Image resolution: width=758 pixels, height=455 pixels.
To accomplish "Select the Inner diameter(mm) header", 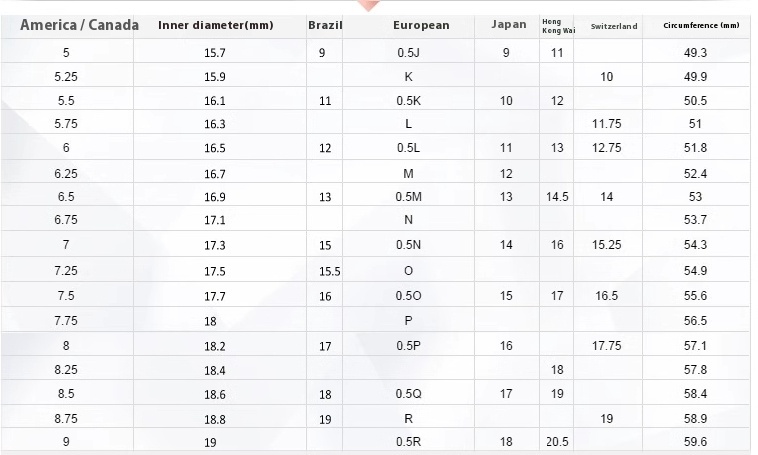I will pos(216,25).
